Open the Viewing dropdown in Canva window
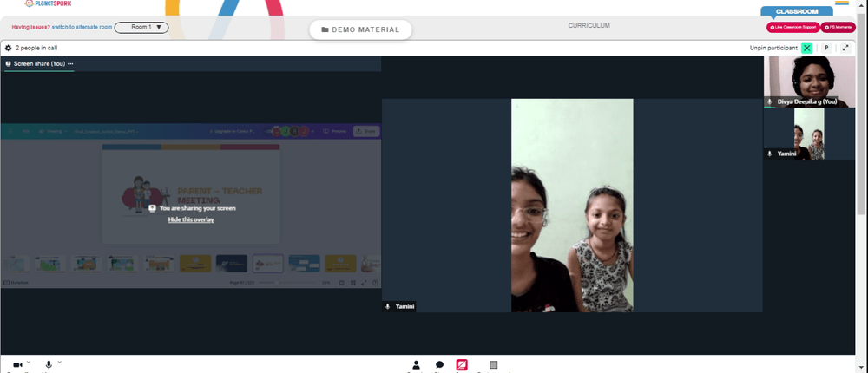The height and width of the screenshot is (373, 868). pos(53,131)
